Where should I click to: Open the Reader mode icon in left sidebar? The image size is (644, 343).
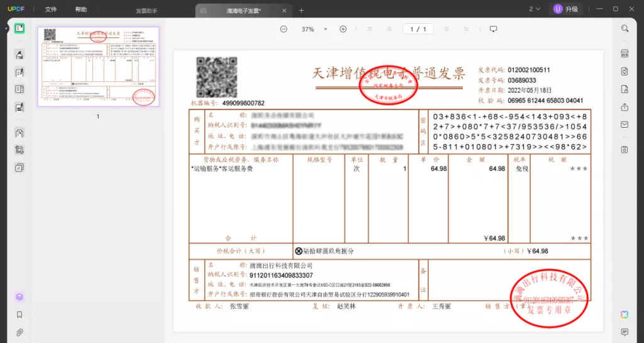pyautogui.click(x=19, y=28)
